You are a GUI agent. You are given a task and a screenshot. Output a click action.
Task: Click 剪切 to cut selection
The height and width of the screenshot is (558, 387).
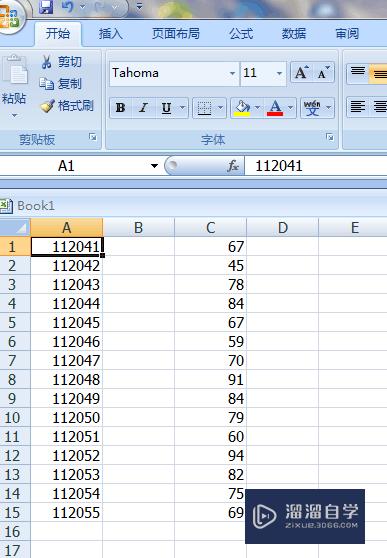(61, 62)
